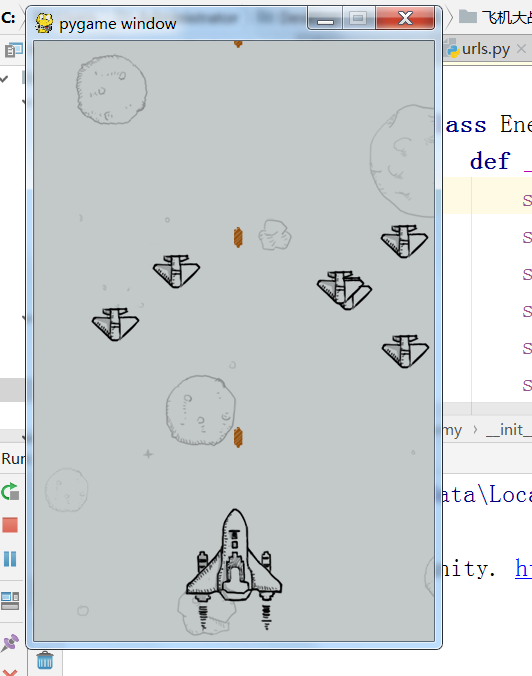Viewport: 532px width, 676px height.
Task: Clear console output with trash can icon
Action: point(45,660)
